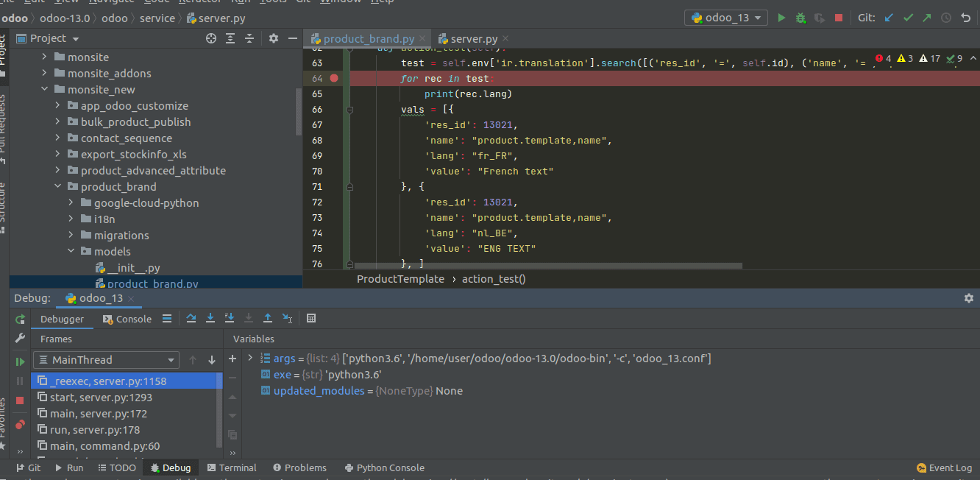Click Git Push green arrow icon

[x=927, y=18]
